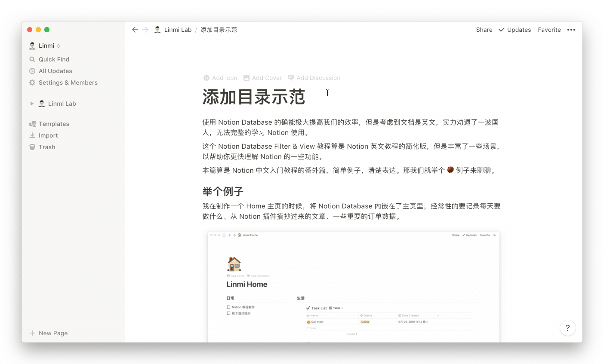Click the Settings gear icon
The height and width of the screenshot is (364, 604).
32,83
